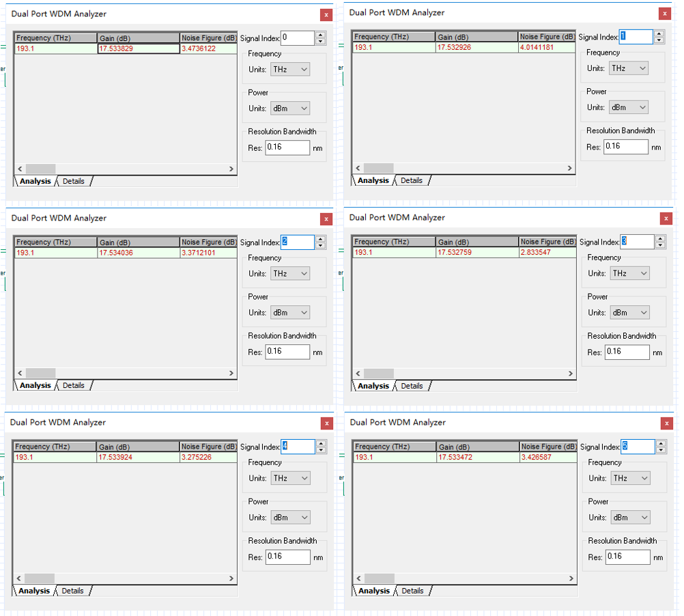Image resolution: width=684 pixels, height=616 pixels.
Task: Open Frequency Units dropdown in the index 1 analyzer
Action: point(629,68)
